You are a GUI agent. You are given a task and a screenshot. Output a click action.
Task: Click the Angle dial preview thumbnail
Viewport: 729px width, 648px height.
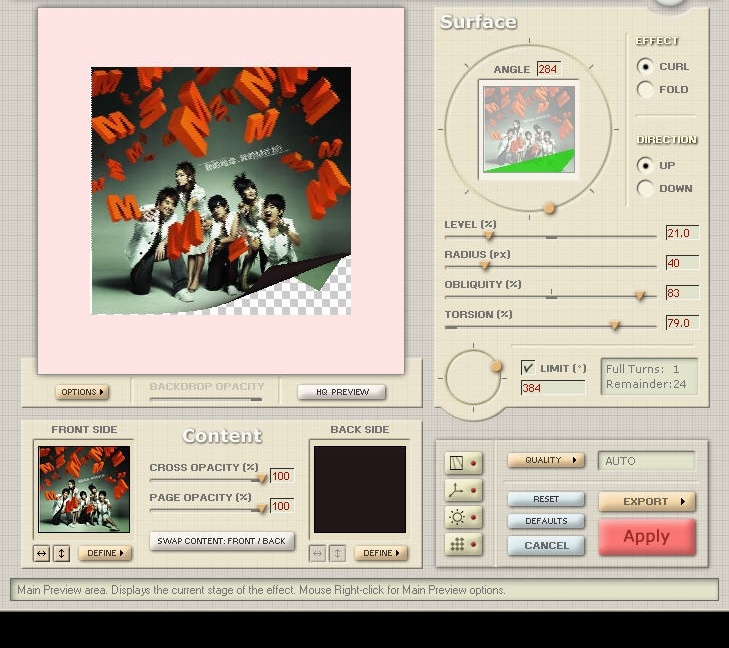tap(529, 129)
